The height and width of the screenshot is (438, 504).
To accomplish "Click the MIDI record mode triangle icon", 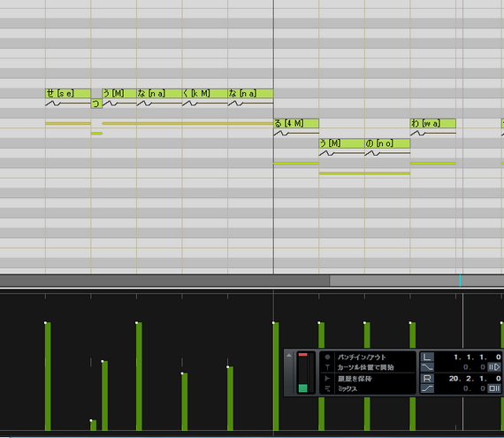I will [327, 379].
